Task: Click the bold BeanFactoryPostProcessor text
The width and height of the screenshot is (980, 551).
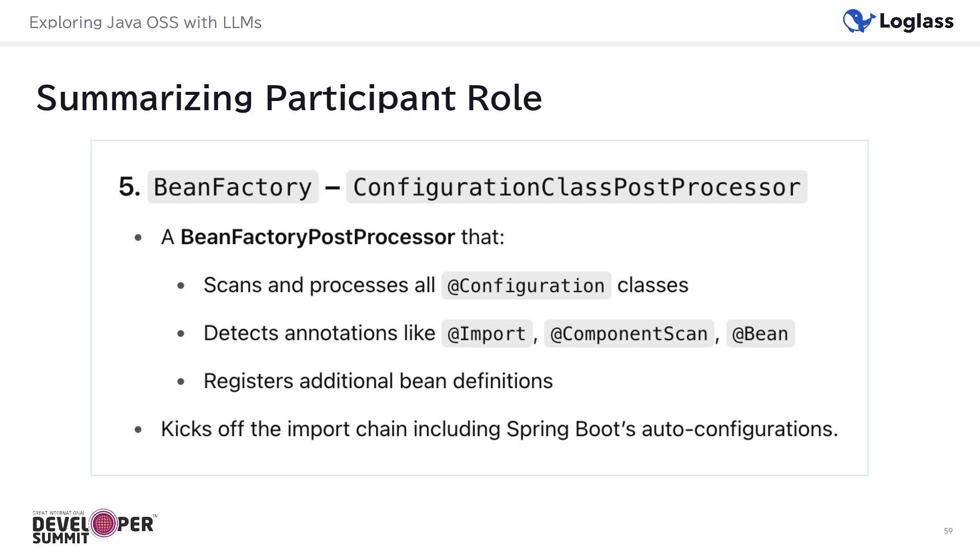Action: point(317,237)
